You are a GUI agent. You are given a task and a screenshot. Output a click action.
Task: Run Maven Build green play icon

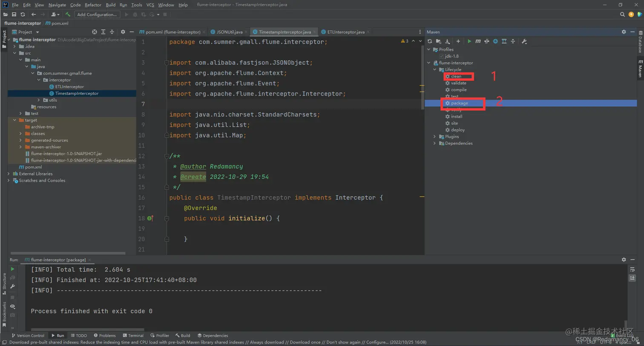click(x=469, y=41)
